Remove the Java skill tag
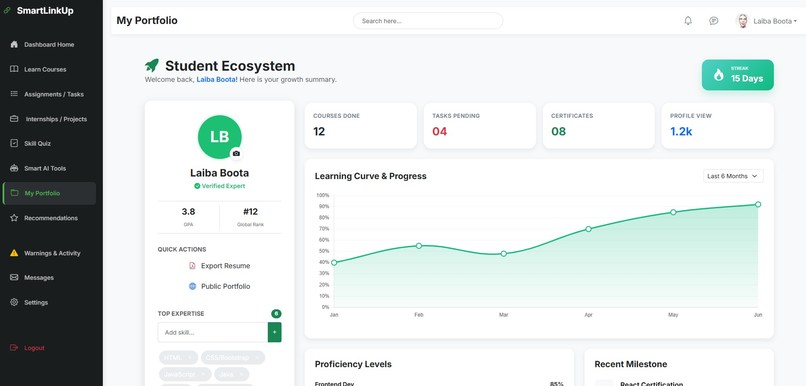 click(241, 374)
